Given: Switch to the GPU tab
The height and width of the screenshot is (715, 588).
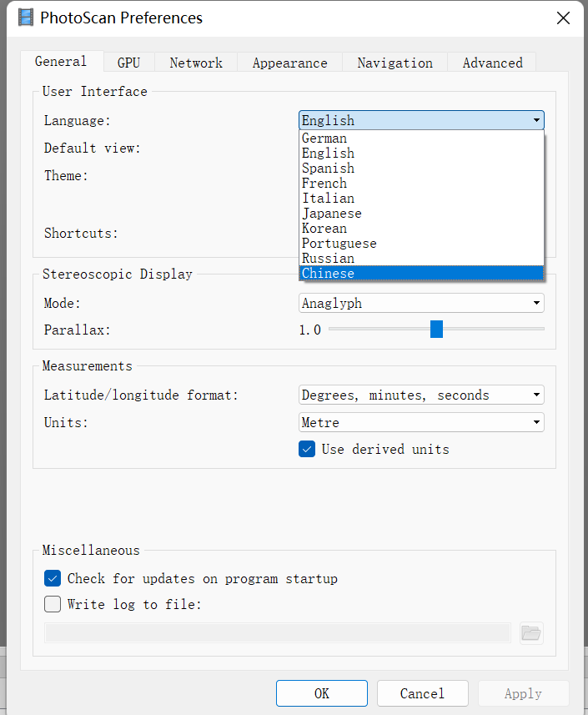Looking at the screenshot, I should point(128,63).
